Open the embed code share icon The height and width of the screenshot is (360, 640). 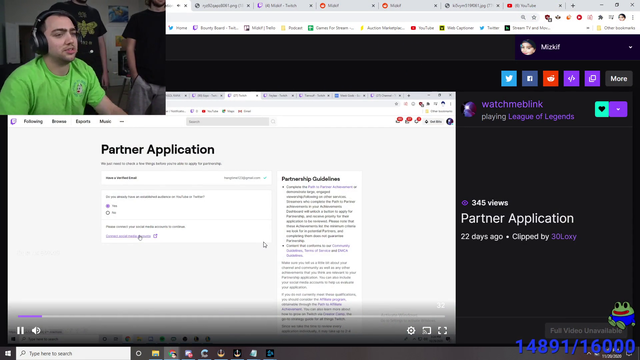[x=571, y=78]
